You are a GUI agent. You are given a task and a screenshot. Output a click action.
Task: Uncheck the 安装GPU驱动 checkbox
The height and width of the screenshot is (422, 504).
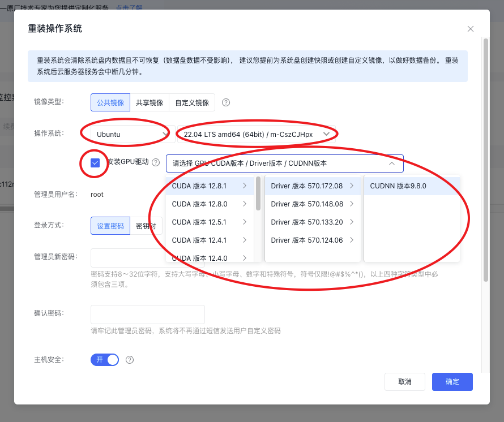tap(95, 163)
